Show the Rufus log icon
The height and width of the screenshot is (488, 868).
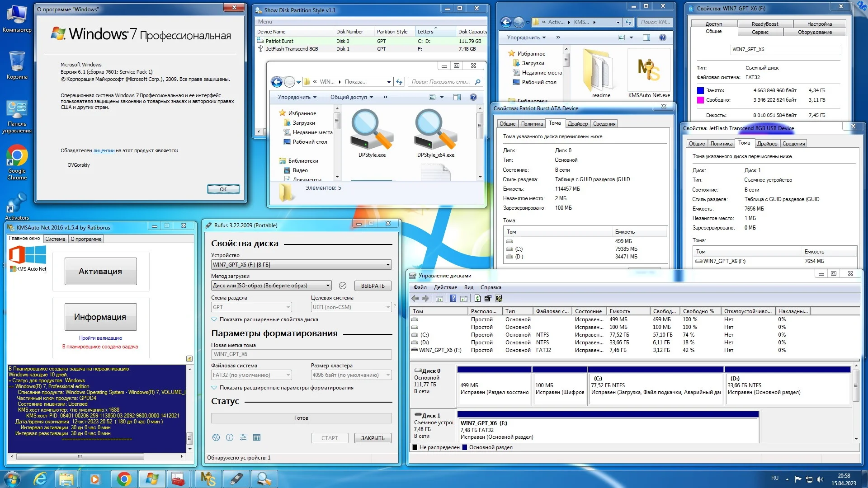257,437
